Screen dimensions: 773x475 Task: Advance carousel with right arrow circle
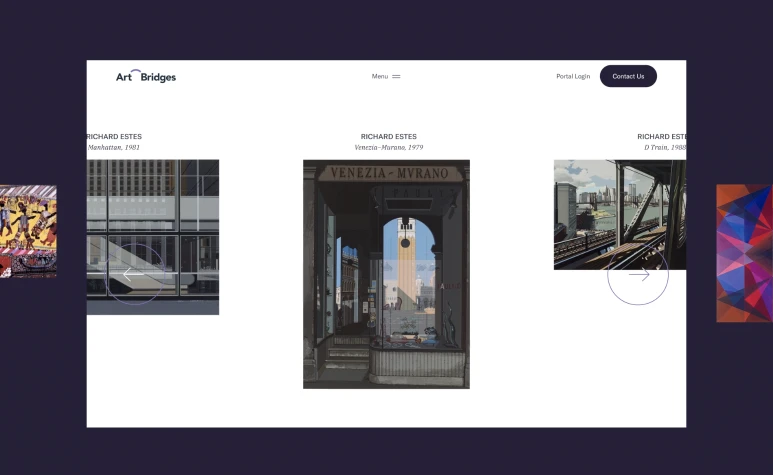coord(638,274)
